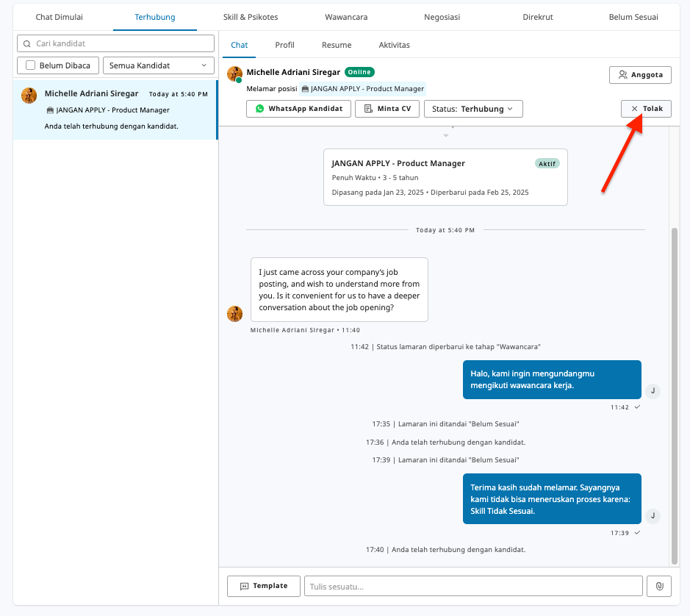This screenshot has width=690, height=616.
Task: Select the Negosiasi stage tab
Action: (x=442, y=17)
